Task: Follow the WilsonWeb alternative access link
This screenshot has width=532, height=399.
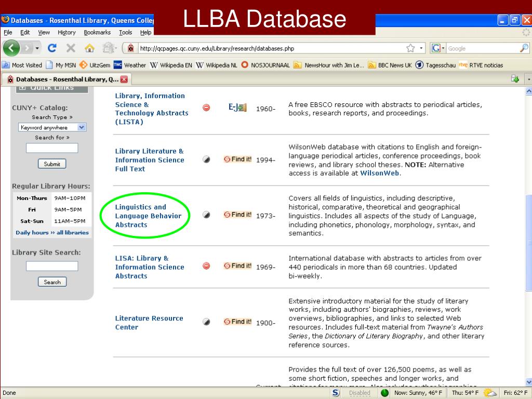Action: pos(379,173)
